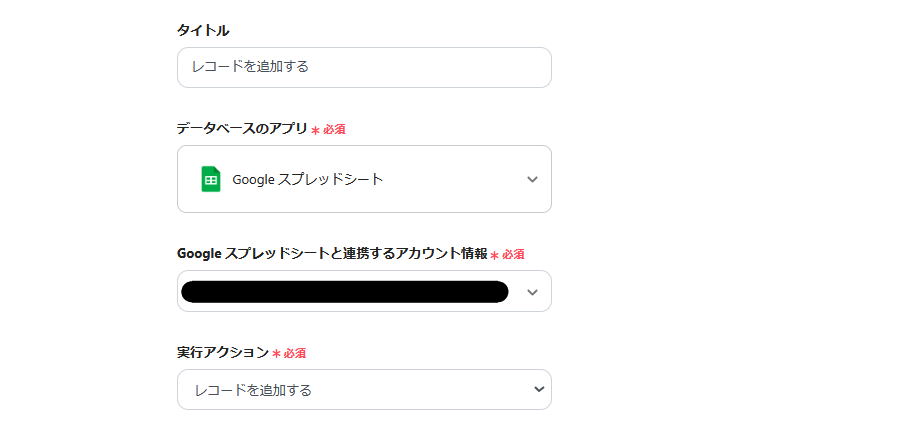Click the タイトル field label
The image size is (897, 435).
coord(203,31)
